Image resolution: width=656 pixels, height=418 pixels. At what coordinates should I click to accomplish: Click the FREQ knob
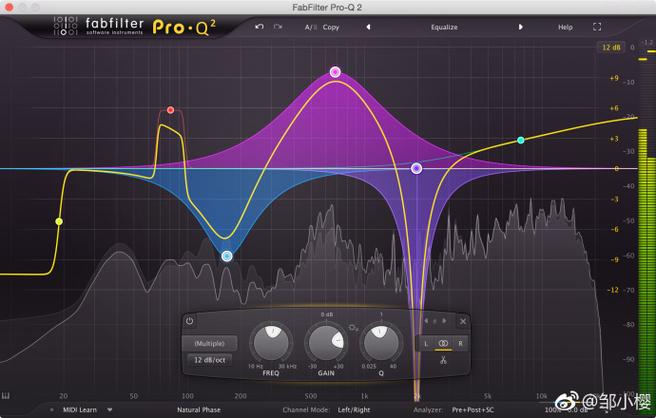click(x=271, y=342)
